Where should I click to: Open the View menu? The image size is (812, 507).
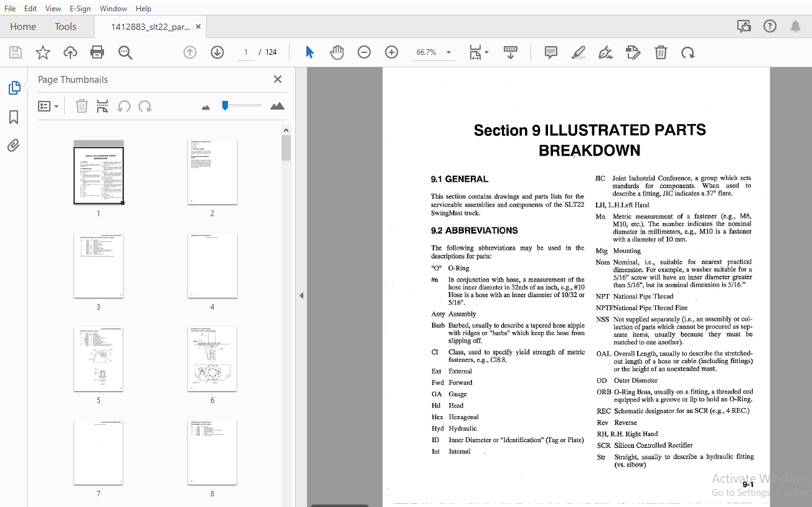tap(54, 8)
